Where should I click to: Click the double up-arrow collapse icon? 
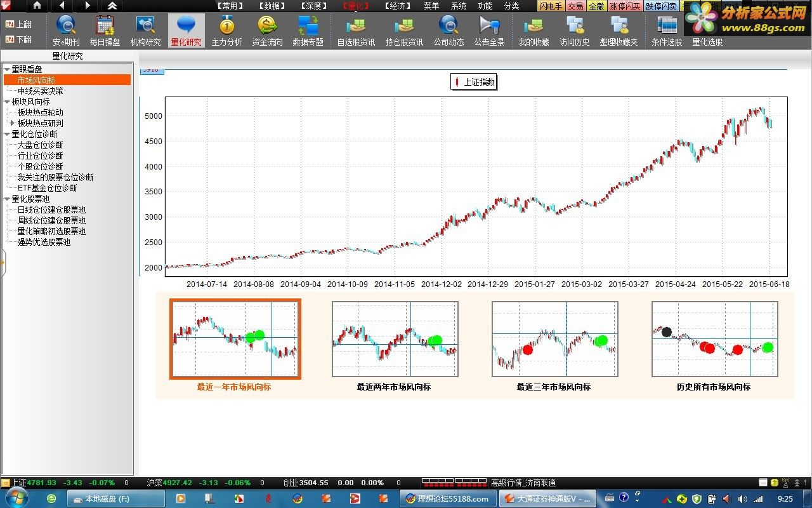[x=112, y=6]
